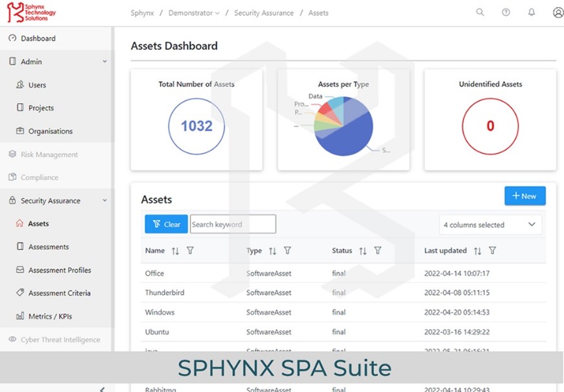Image resolution: width=564 pixels, height=392 pixels.
Task: Select the Office asset row name
Action: click(x=154, y=273)
